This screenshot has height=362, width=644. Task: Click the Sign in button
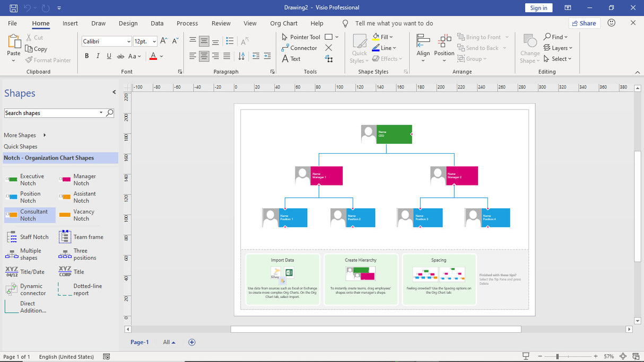tap(538, 7)
